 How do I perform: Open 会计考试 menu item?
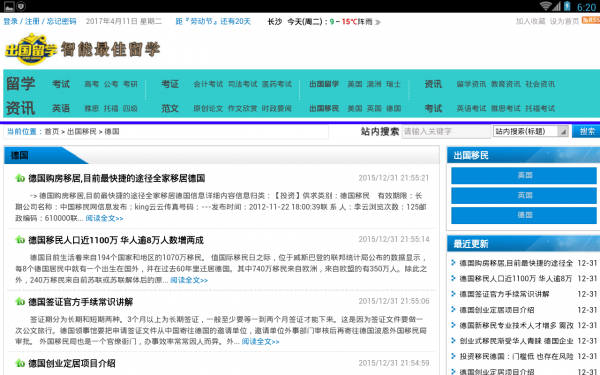point(208,84)
